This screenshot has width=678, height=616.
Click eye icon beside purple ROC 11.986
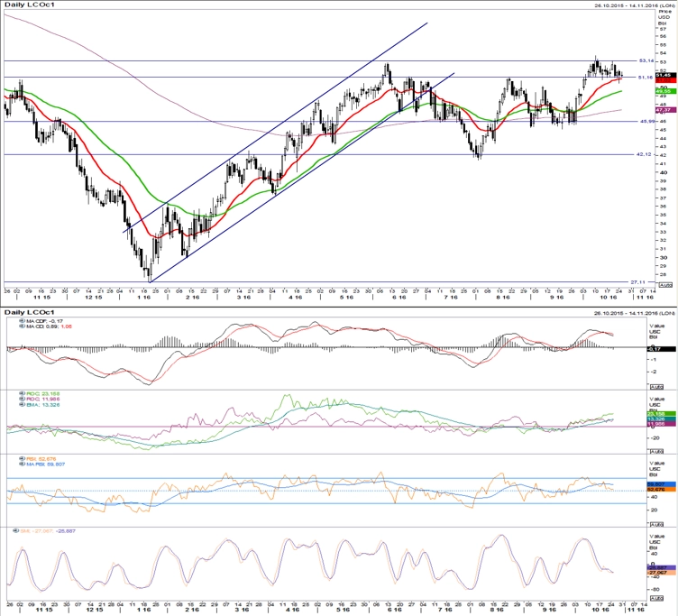pyautogui.click(x=22, y=400)
